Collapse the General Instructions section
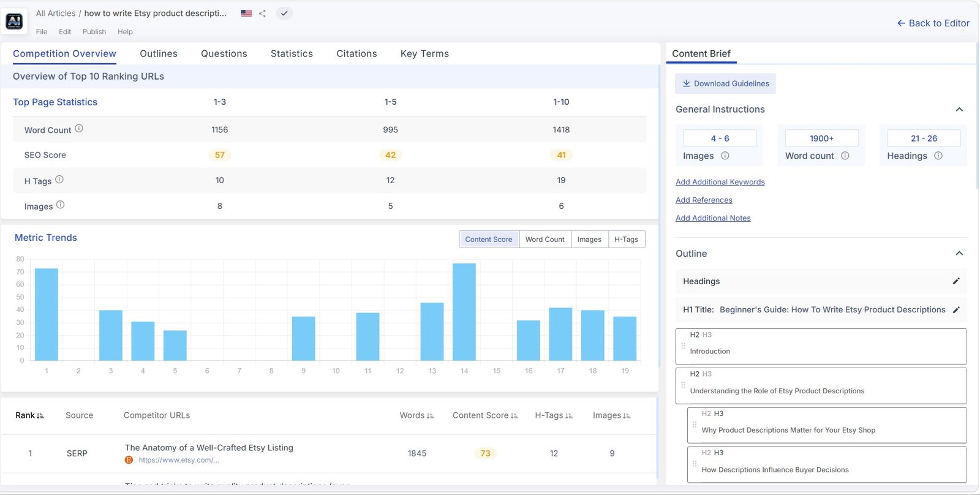 tap(959, 110)
